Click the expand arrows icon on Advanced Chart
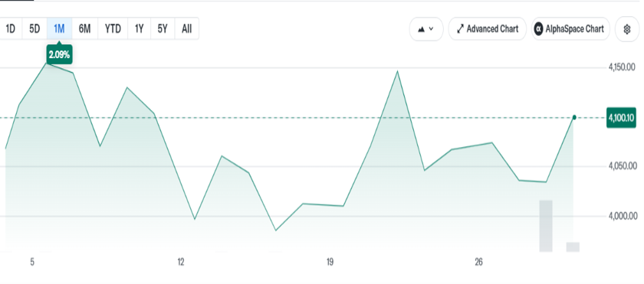 [x=460, y=29]
